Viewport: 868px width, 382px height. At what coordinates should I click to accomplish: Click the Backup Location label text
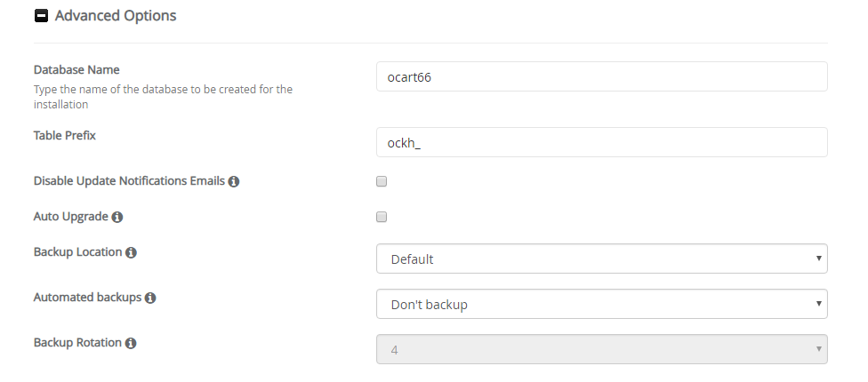pos(77,252)
